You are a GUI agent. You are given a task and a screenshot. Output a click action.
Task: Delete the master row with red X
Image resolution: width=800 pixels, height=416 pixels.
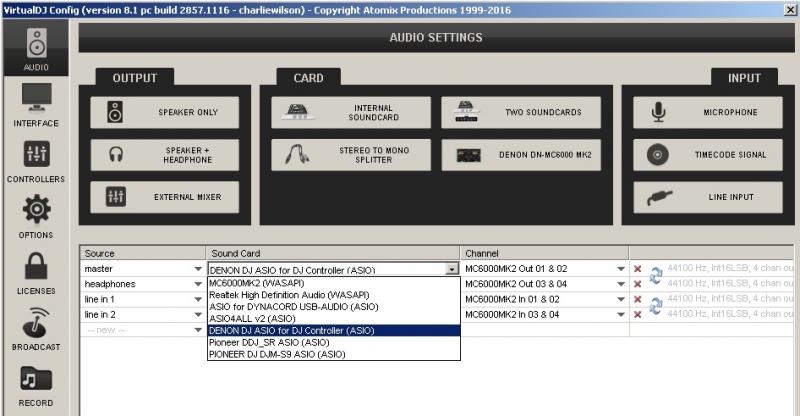(x=637, y=269)
